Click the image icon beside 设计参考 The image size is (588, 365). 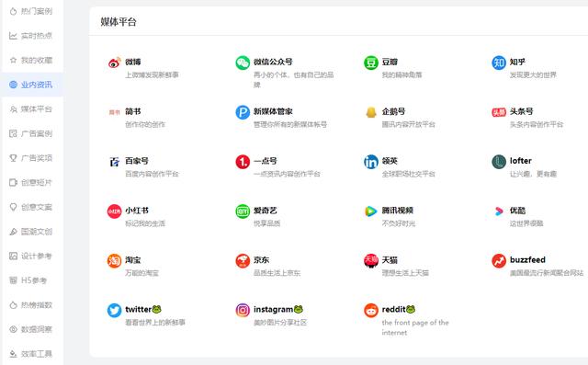point(13,256)
